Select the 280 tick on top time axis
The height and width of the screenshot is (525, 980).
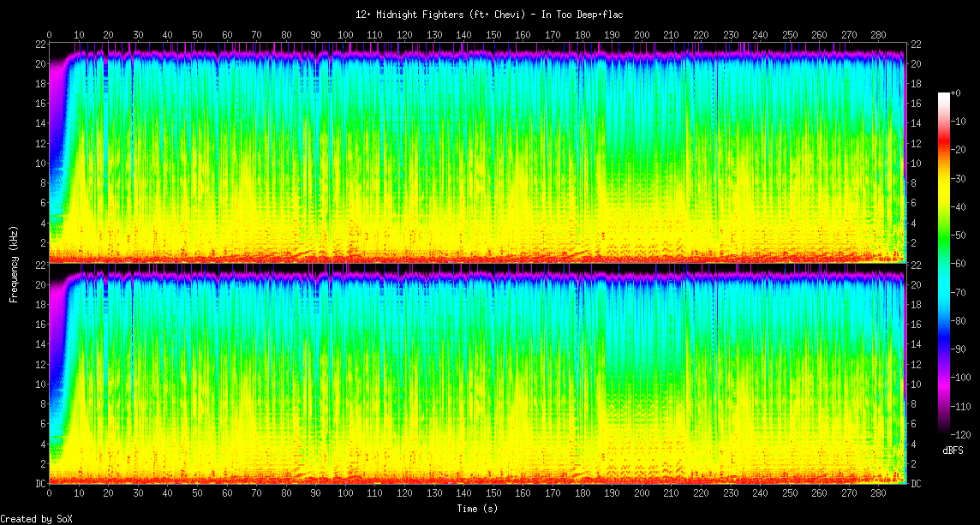tap(879, 34)
